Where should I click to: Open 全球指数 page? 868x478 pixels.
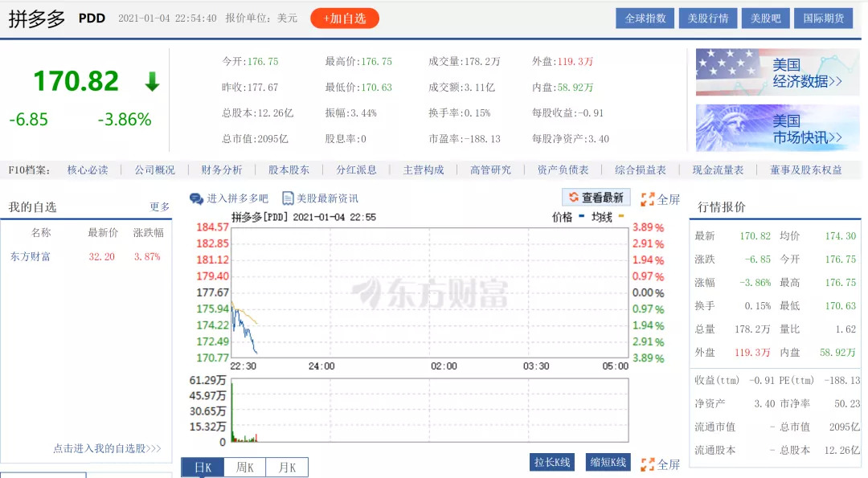(645, 18)
